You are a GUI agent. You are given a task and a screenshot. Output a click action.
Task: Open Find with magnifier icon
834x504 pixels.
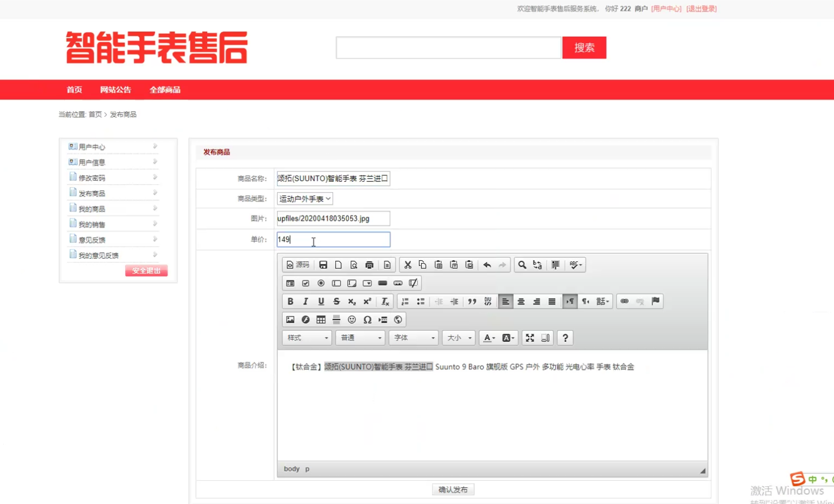tap(522, 265)
